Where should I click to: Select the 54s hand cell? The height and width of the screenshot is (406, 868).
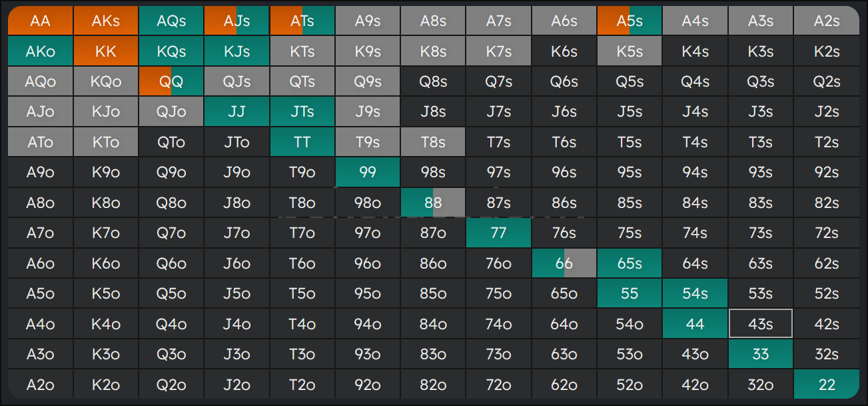[695, 293]
